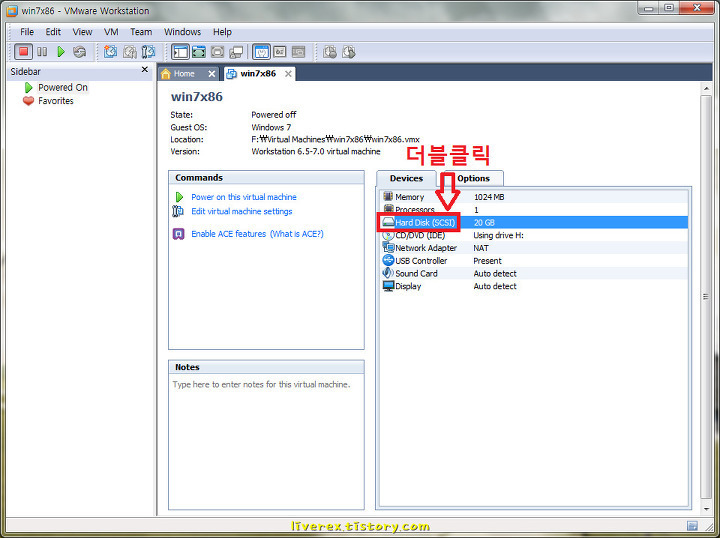Image resolution: width=720 pixels, height=538 pixels.
Task: Click the ACE features purple icon
Action: coord(178,234)
